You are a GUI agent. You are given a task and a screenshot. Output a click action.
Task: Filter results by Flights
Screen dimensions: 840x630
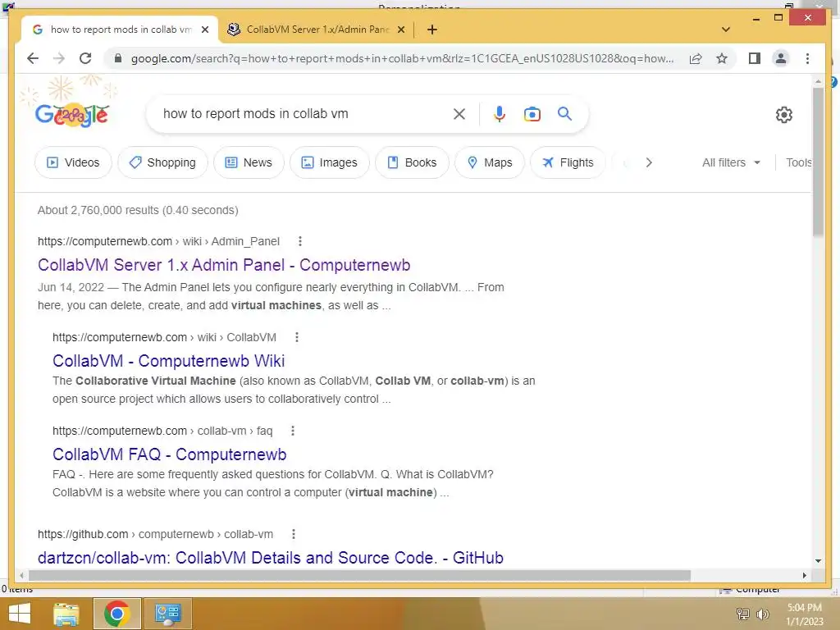tap(568, 162)
